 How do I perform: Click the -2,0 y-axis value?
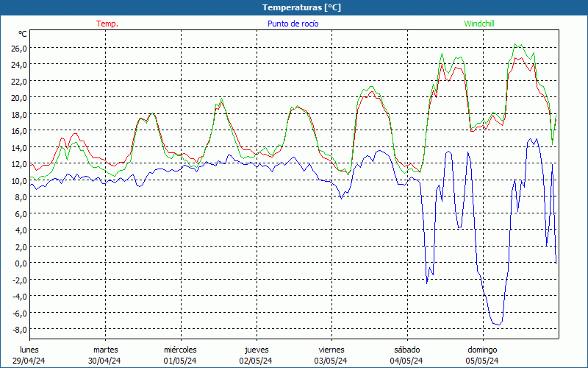click(20, 280)
